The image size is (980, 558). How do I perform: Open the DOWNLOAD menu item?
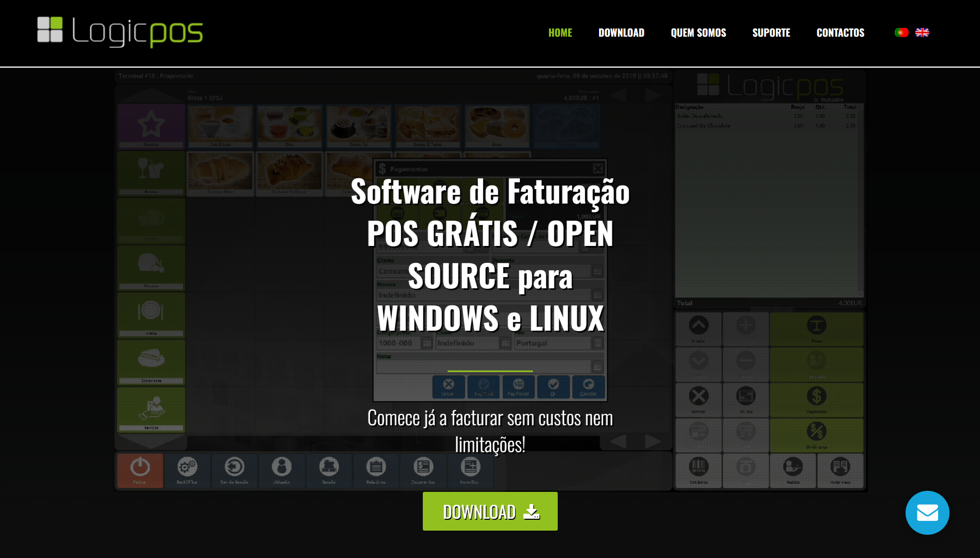click(621, 33)
